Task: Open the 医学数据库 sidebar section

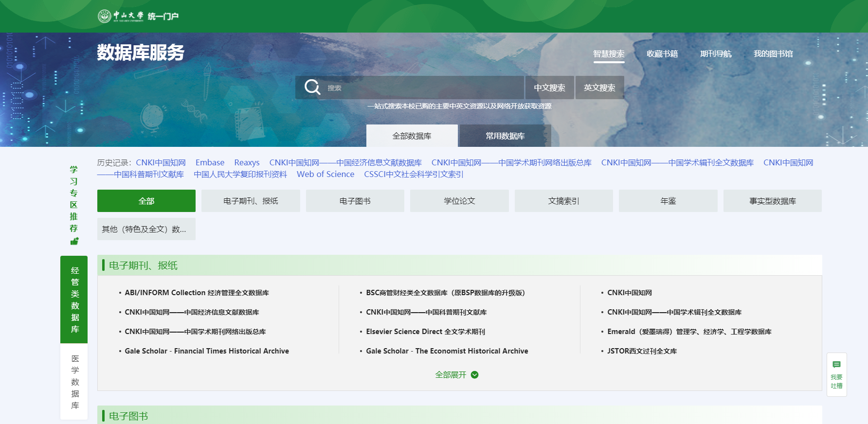Action: pyautogui.click(x=74, y=382)
